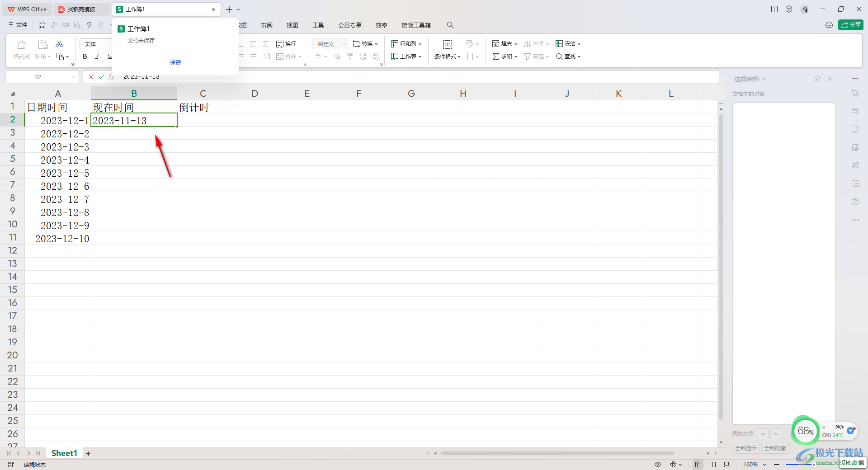868x470 pixels.
Task: Open the File (文件) menu
Action: click(x=18, y=25)
